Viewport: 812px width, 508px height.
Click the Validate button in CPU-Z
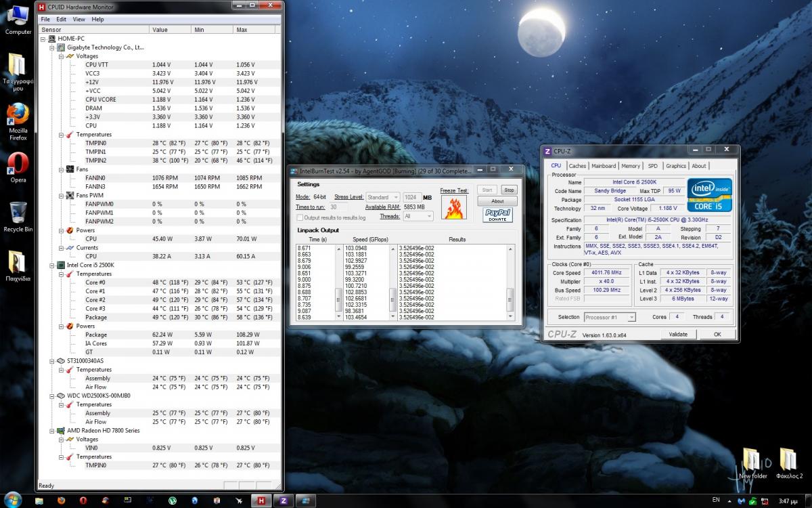(678, 334)
